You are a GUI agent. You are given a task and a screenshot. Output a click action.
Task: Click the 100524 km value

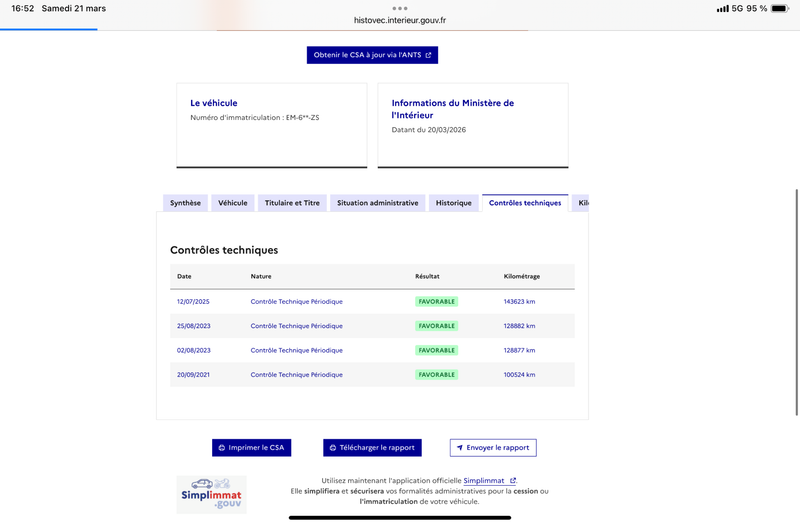tap(519, 374)
